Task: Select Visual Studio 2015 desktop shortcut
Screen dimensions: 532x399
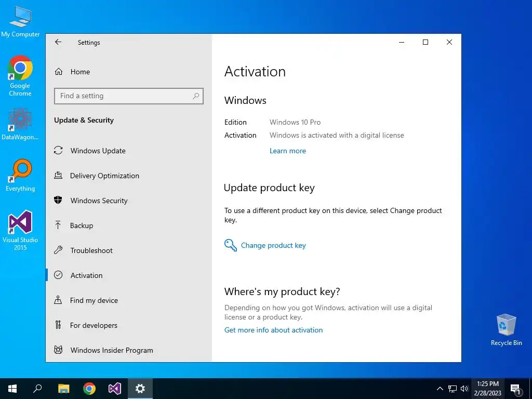Action: point(20,230)
